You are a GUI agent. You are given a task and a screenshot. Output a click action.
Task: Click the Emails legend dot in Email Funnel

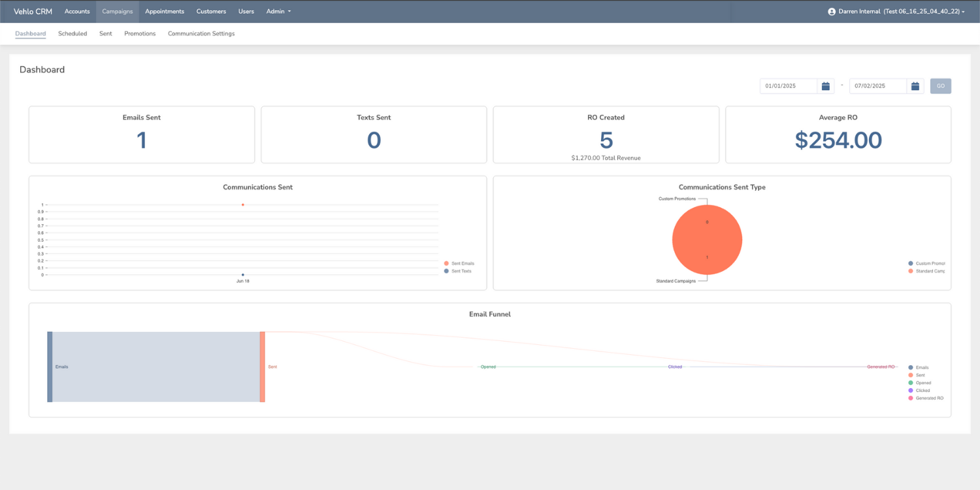point(909,367)
